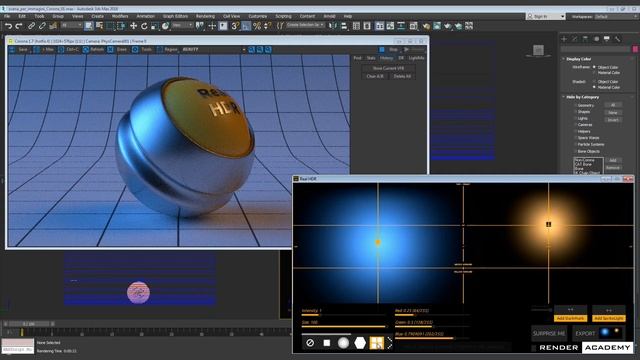Toggle Particle Systems checkbox
The image size is (640, 360).
point(576,144)
